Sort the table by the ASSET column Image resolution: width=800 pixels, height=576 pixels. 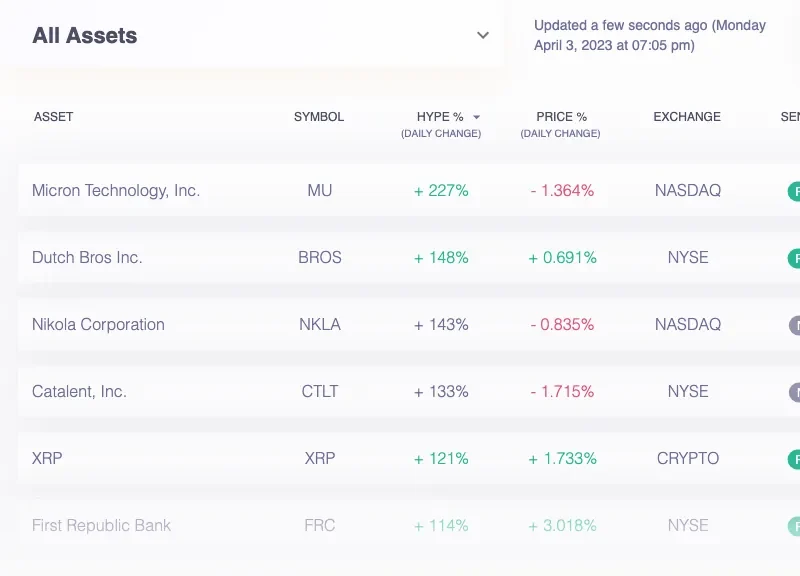pos(54,117)
